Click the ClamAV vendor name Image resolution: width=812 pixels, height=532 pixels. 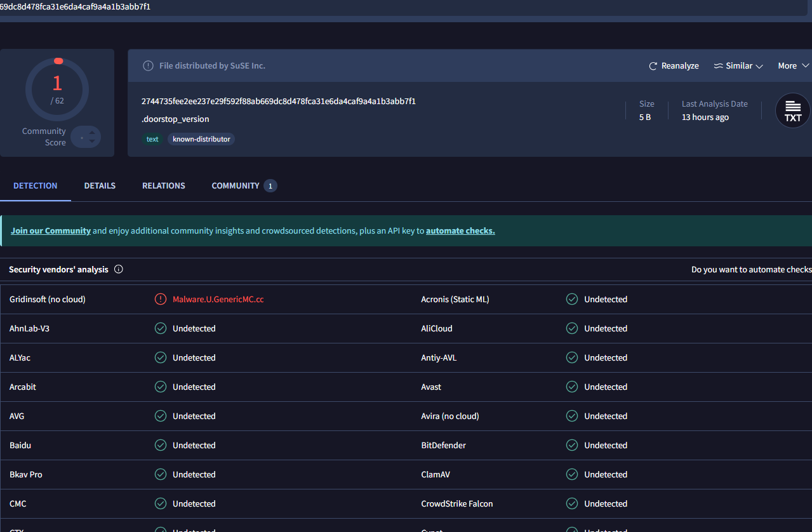coord(436,474)
